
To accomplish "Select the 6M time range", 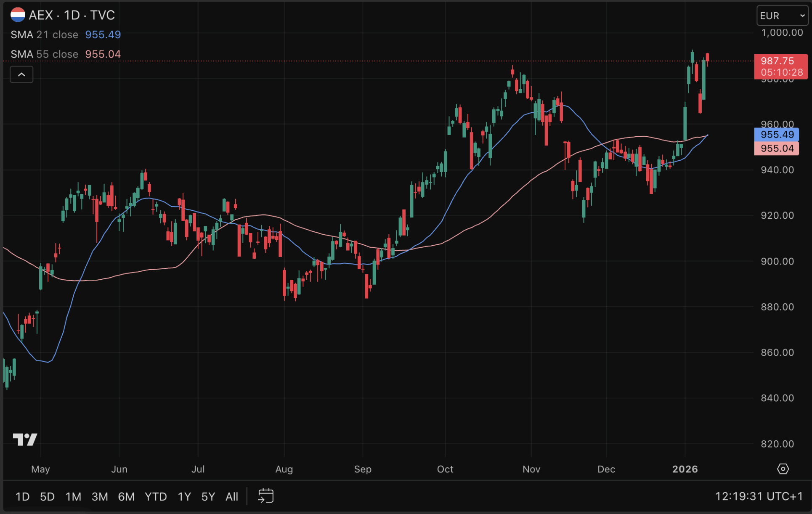I will (x=126, y=497).
